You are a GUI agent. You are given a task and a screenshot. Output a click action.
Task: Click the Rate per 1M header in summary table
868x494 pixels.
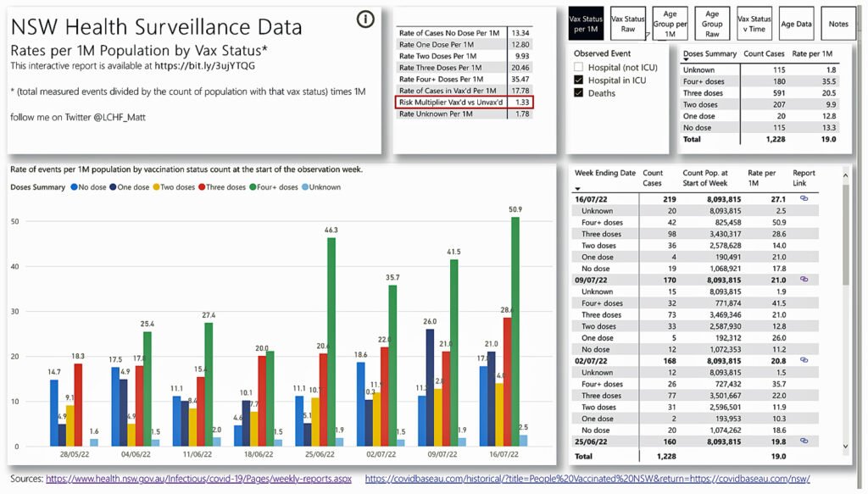click(x=812, y=53)
